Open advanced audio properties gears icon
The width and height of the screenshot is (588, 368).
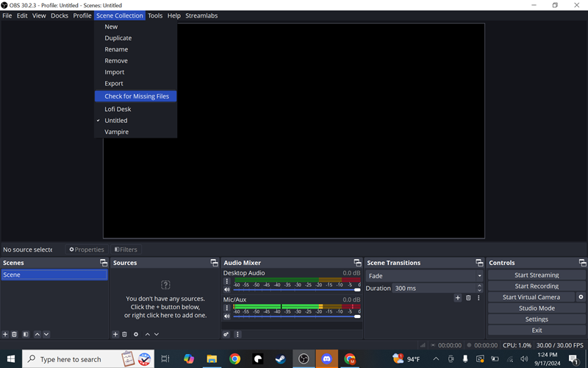(x=226, y=334)
